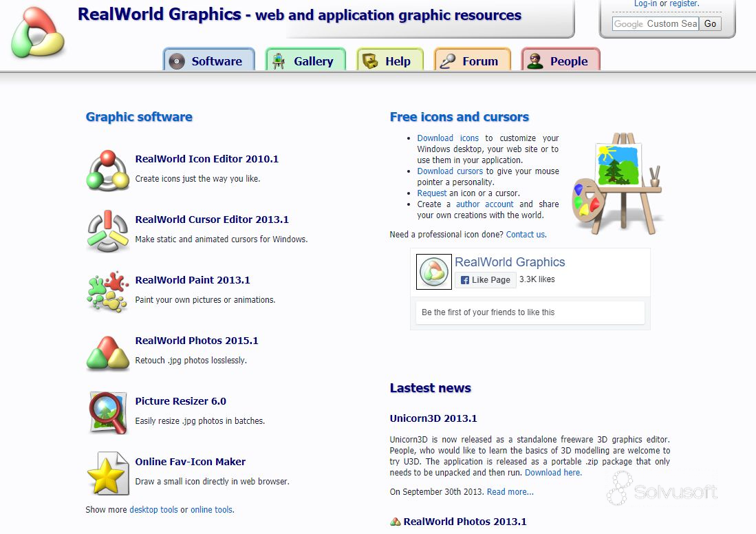
Task: Click inside the Google Custom Search field
Action: click(654, 23)
